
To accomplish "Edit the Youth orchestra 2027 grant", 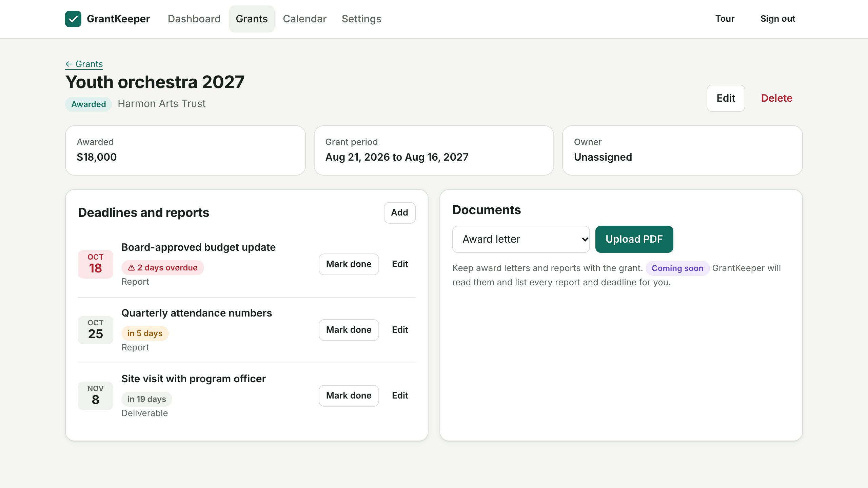I will tap(726, 98).
